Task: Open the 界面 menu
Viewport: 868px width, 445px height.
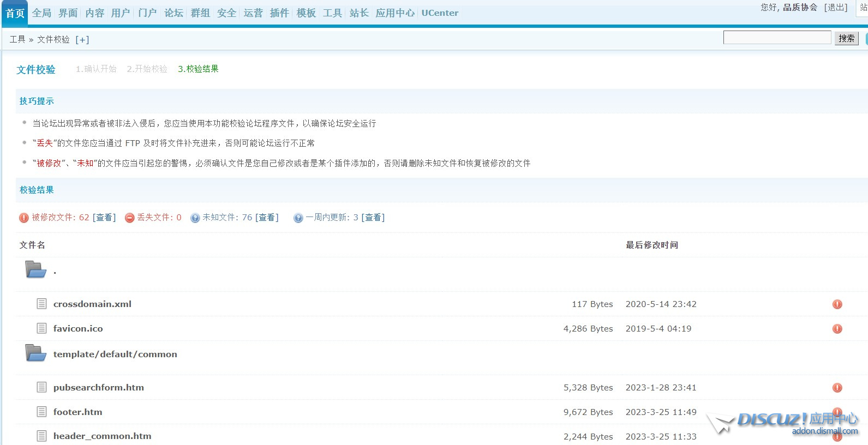Action: pyautogui.click(x=68, y=13)
